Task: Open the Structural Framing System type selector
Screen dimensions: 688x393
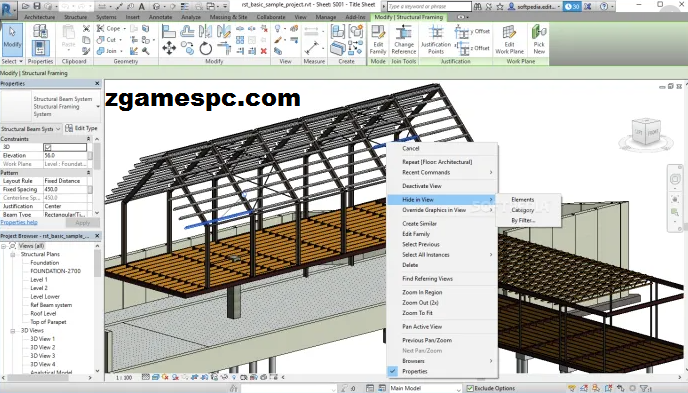Action: click(x=51, y=107)
